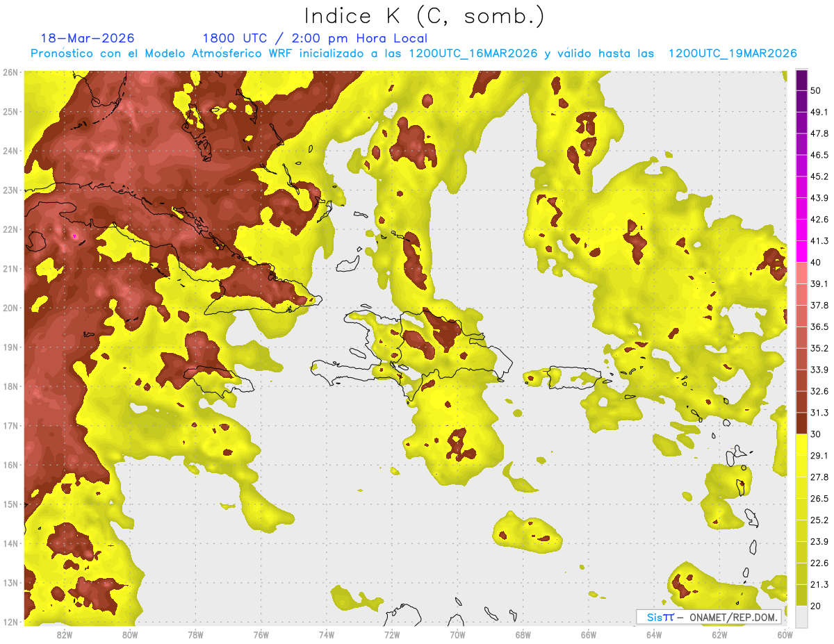
Task: Click the color bar label '23.9'
Action: (819, 542)
